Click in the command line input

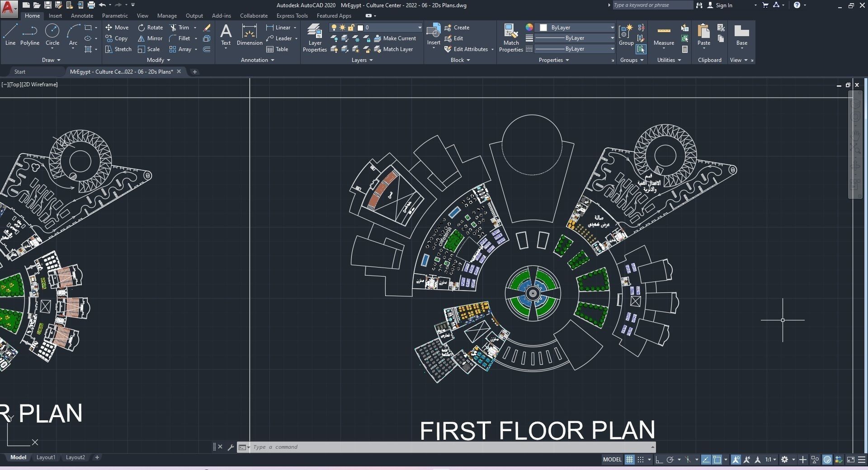click(x=450, y=447)
